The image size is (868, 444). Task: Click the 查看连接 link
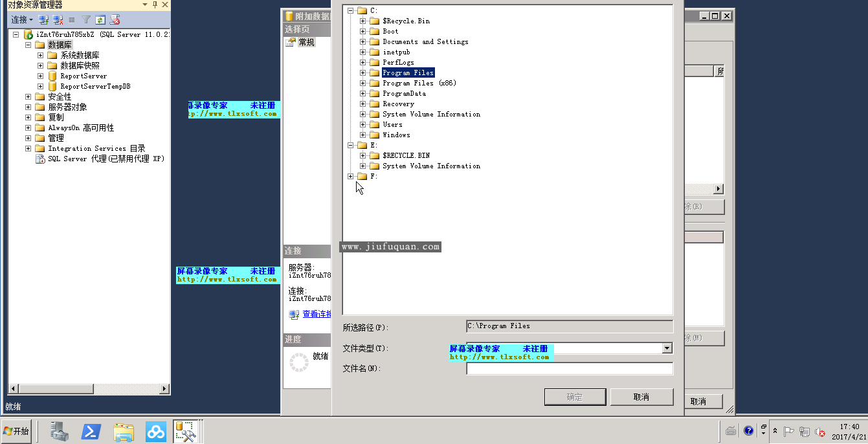pyautogui.click(x=317, y=314)
